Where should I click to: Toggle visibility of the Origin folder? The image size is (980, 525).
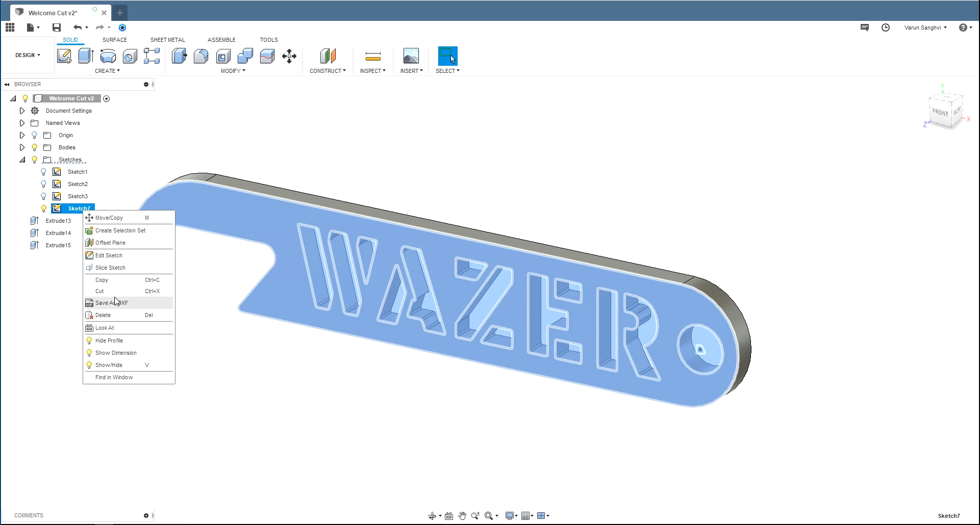pos(35,135)
